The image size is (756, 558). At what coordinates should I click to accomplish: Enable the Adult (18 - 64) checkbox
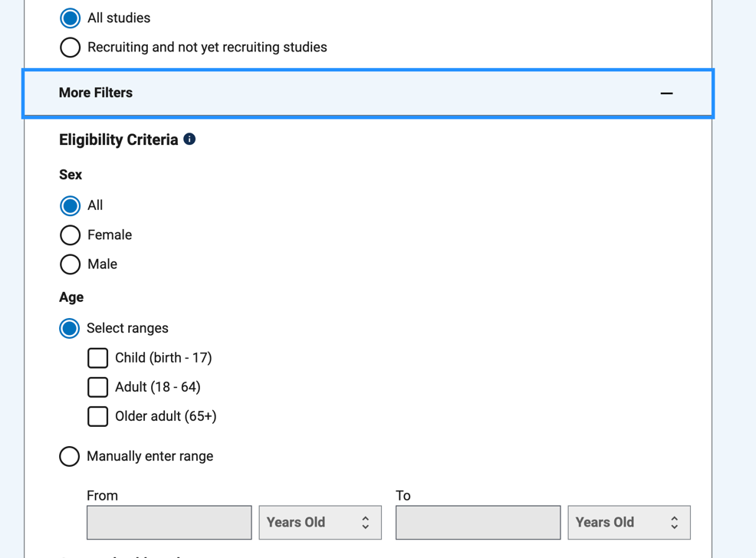[x=97, y=387]
